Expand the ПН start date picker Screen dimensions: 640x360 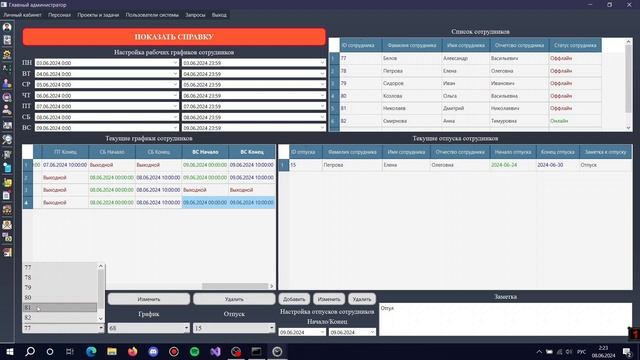coord(175,63)
